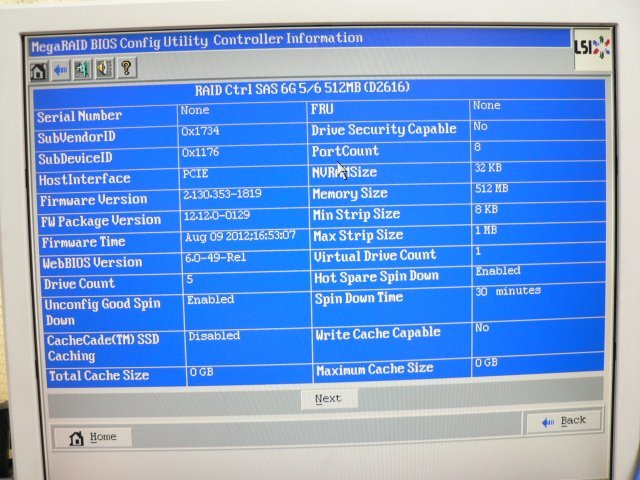The height and width of the screenshot is (480, 640).
Task: Click the FRU label
Action: [322, 109]
